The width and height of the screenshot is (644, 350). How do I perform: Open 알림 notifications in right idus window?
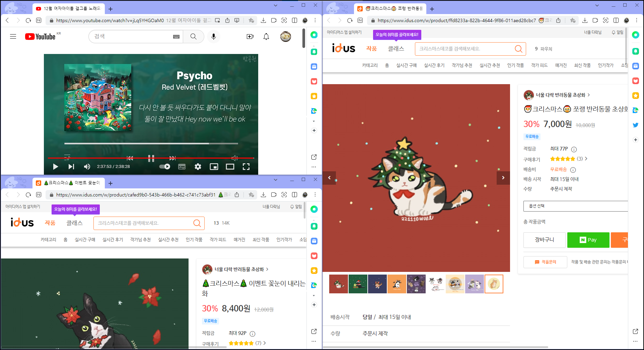pyautogui.click(x=618, y=32)
